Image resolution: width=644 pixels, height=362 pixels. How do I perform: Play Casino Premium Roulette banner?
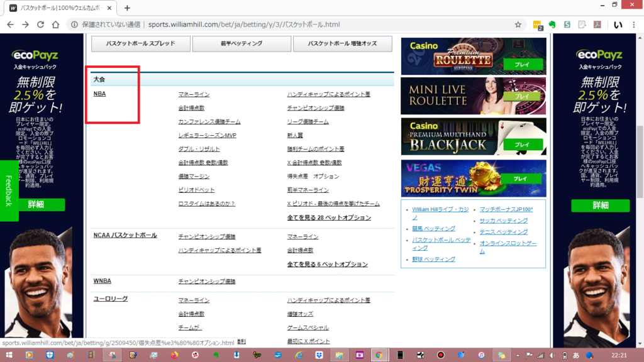pyautogui.click(x=522, y=65)
